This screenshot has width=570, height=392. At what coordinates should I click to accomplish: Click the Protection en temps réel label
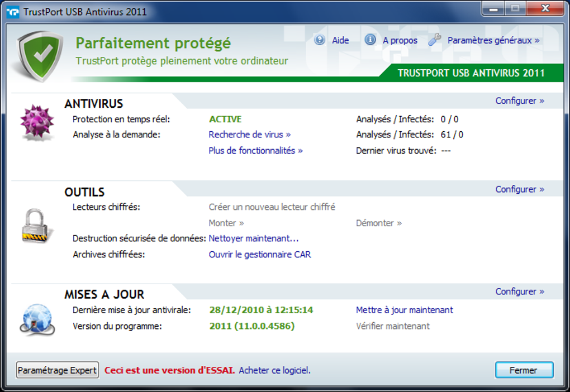coord(121,119)
